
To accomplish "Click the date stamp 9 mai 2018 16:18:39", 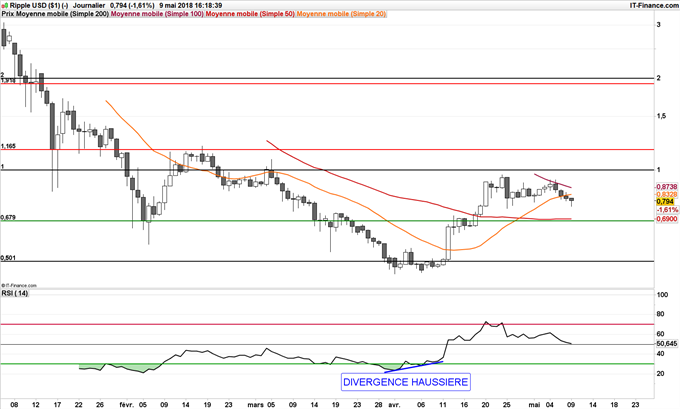I will click(x=191, y=6).
